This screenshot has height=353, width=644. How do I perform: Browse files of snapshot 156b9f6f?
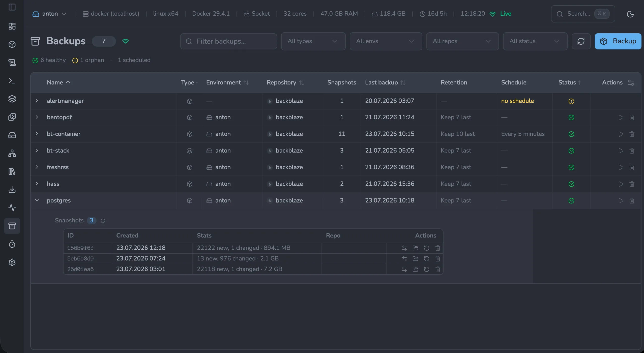tap(415, 248)
